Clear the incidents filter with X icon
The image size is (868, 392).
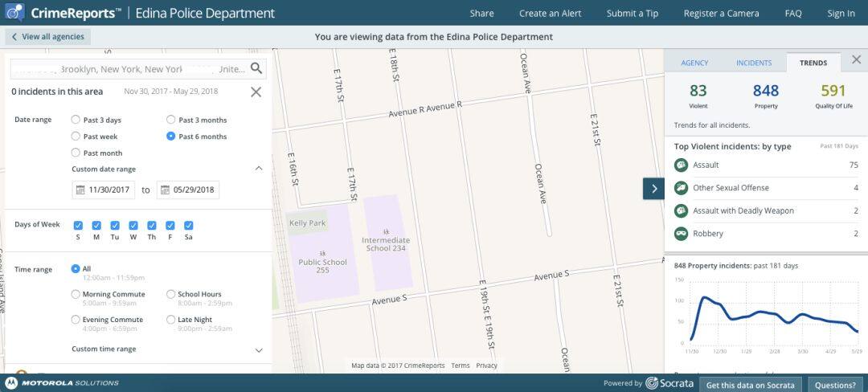tap(256, 92)
